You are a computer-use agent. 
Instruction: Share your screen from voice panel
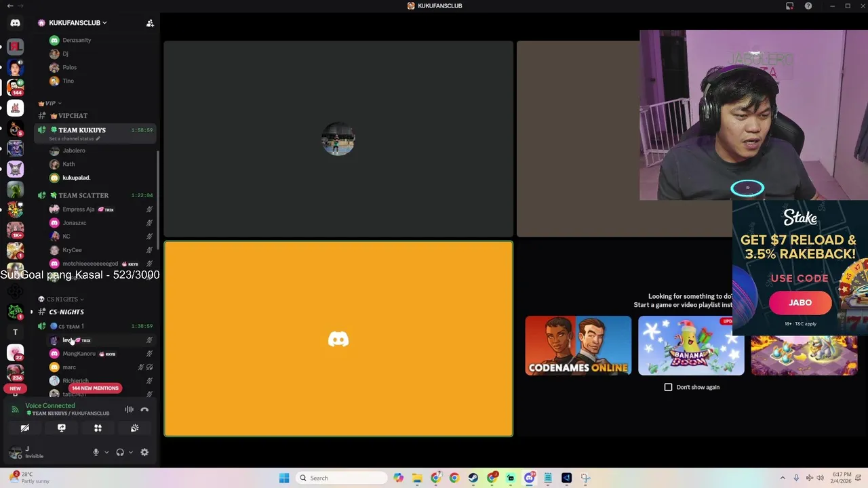[x=62, y=428]
